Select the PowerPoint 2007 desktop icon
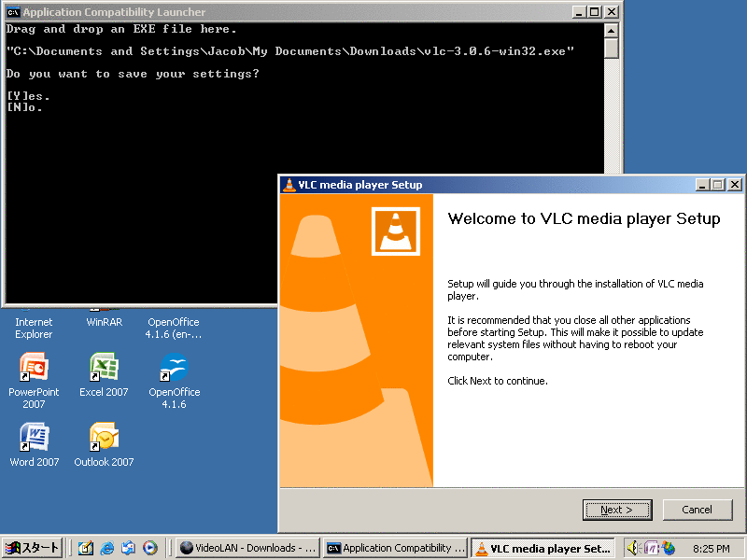 tap(34, 381)
